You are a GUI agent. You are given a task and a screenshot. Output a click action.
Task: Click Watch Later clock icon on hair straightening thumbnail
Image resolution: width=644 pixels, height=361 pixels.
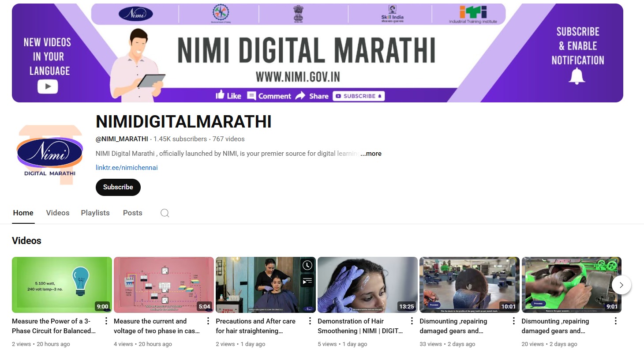tap(307, 265)
